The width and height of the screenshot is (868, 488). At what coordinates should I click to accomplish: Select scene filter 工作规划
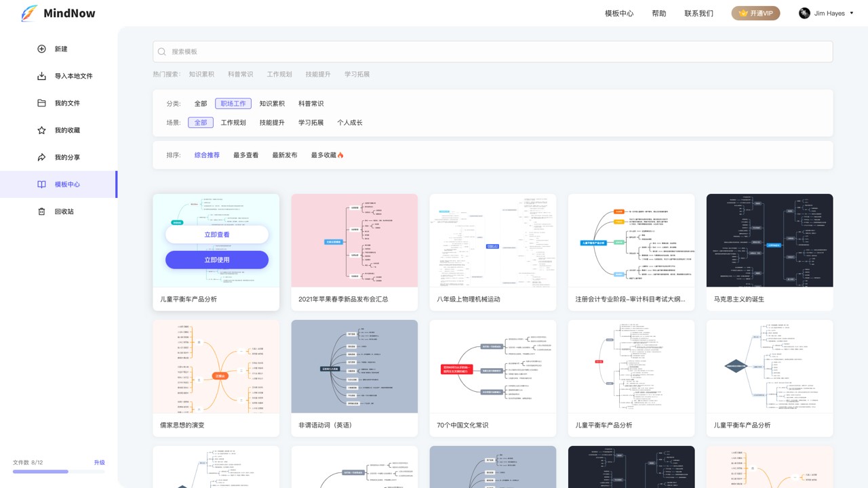[233, 123]
